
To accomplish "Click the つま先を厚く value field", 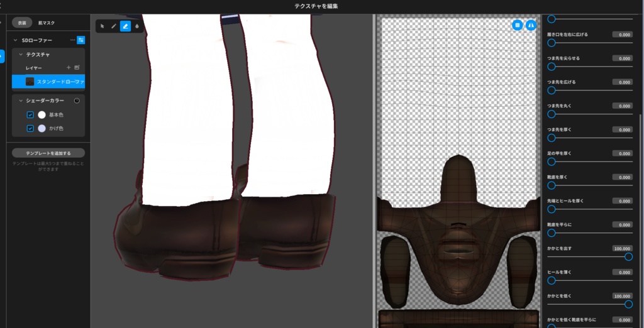I will [622, 129].
